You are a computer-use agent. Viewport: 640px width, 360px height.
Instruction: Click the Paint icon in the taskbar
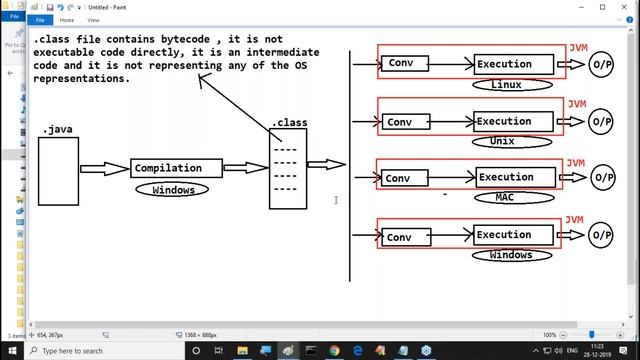click(x=288, y=351)
